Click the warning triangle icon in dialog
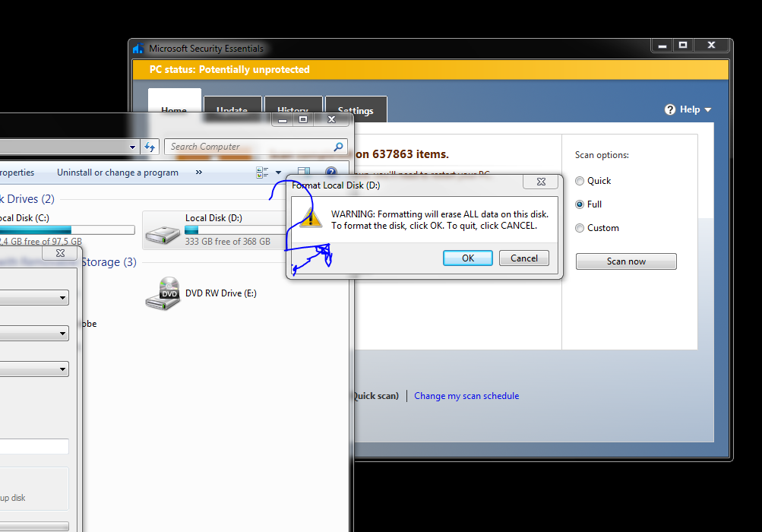762x532 pixels. (311, 217)
